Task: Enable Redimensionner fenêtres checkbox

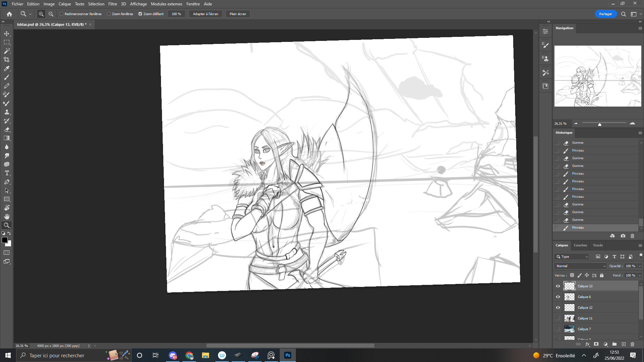Action: tap(61, 14)
